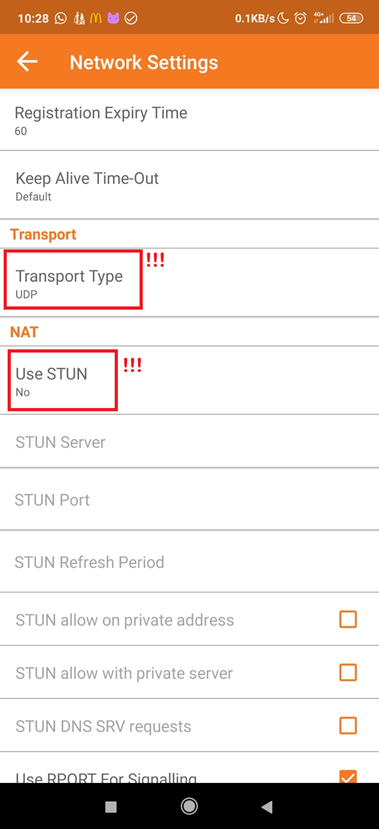Select the STUN Server setting row
The height and width of the screenshot is (829, 379).
(189, 441)
